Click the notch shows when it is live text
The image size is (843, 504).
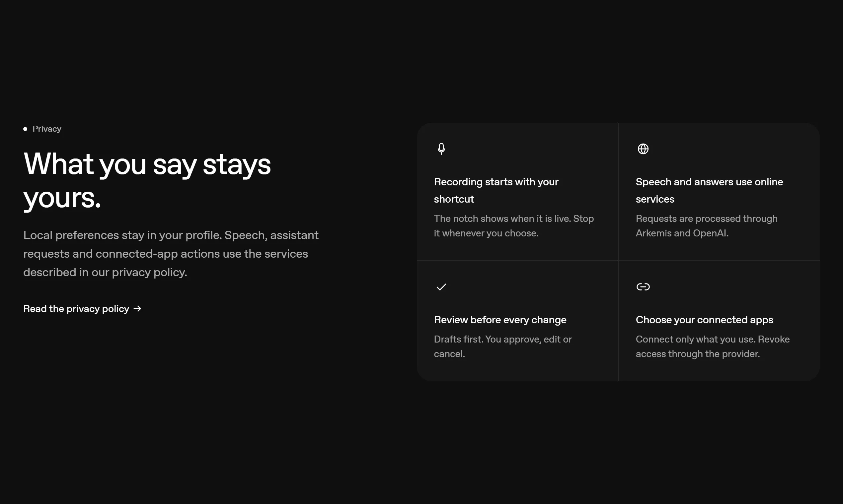[x=502, y=219]
